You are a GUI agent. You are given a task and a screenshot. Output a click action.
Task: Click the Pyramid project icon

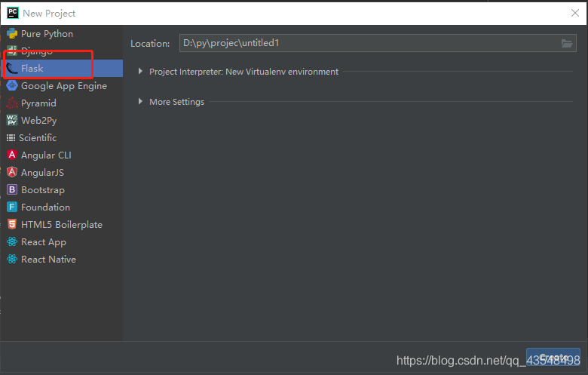click(x=12, y=103)
